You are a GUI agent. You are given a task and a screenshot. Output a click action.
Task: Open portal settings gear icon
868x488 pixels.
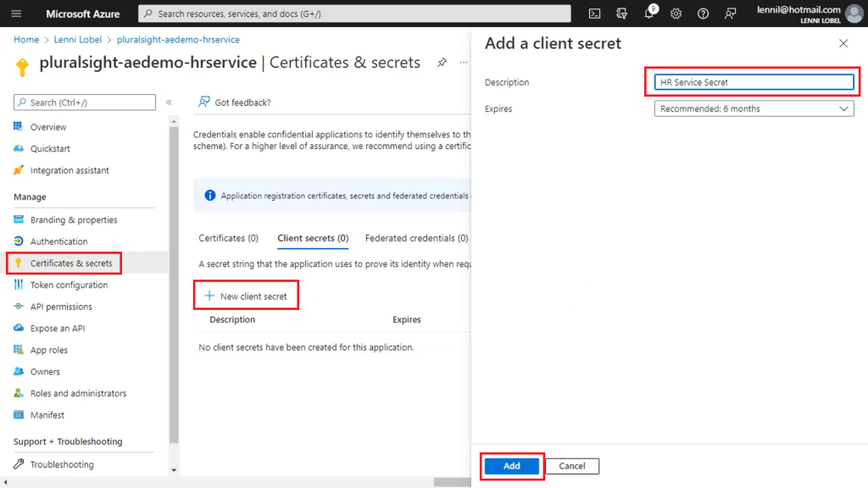[x=676, y=14]
